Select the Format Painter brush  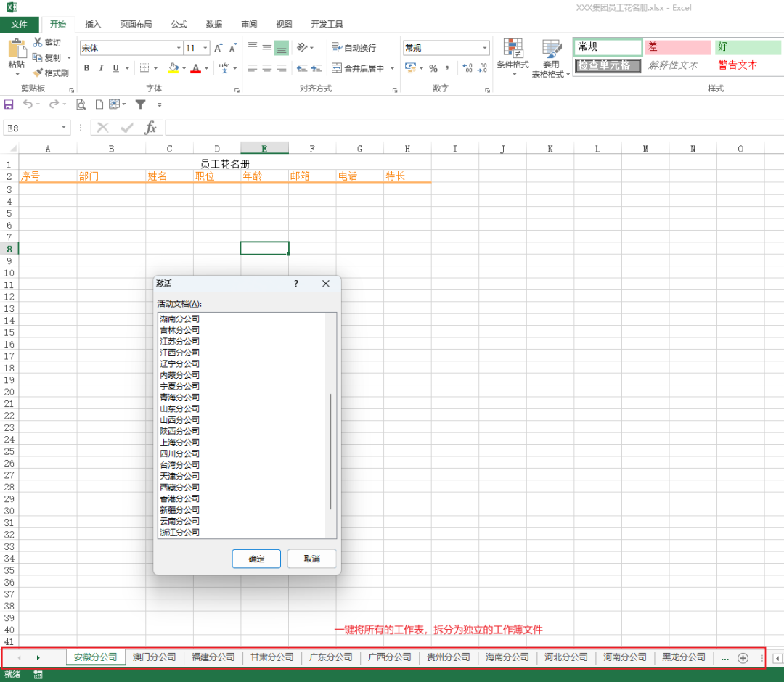[38, 73]
